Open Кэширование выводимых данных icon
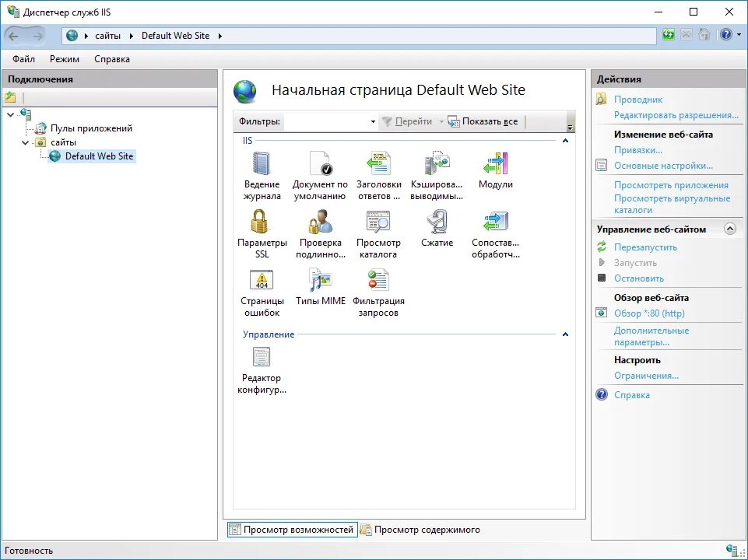The image size is (748, 560). [x=437, y=163]
